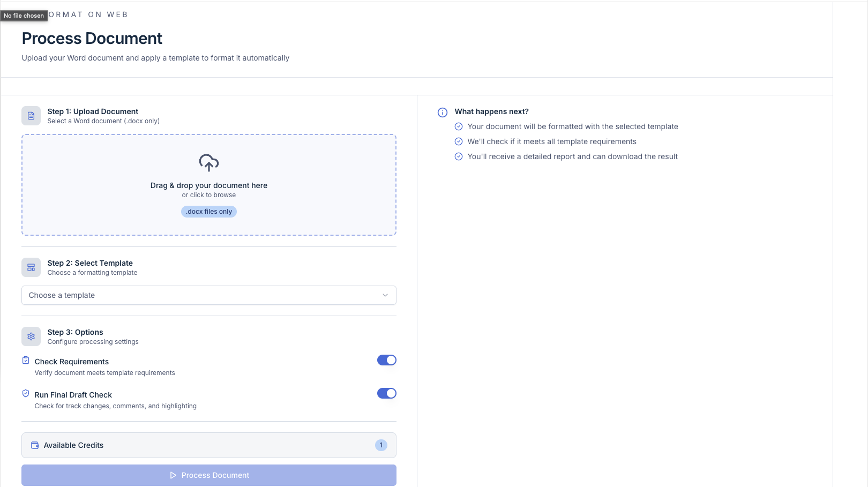The height and width of the screenshot is (487, 868).
Task: Click the first checkmark under What happens next
Action: (x=459, y=127)
